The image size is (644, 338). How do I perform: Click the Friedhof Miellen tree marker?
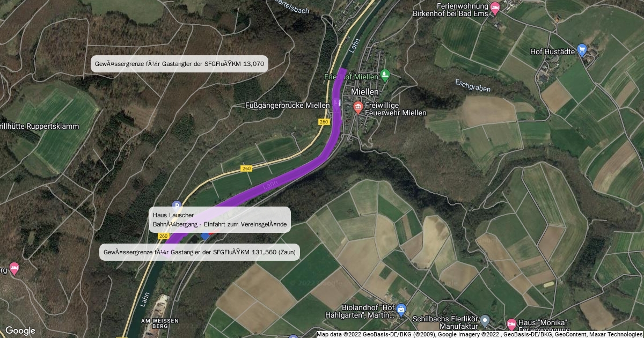(x=384, y=74)
